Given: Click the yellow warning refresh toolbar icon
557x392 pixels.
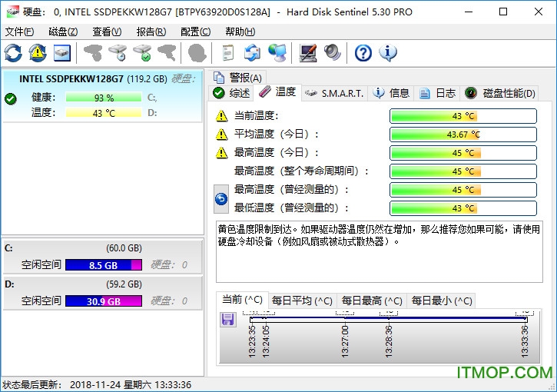Looking at the screenshot, I should tap(38, 52).
